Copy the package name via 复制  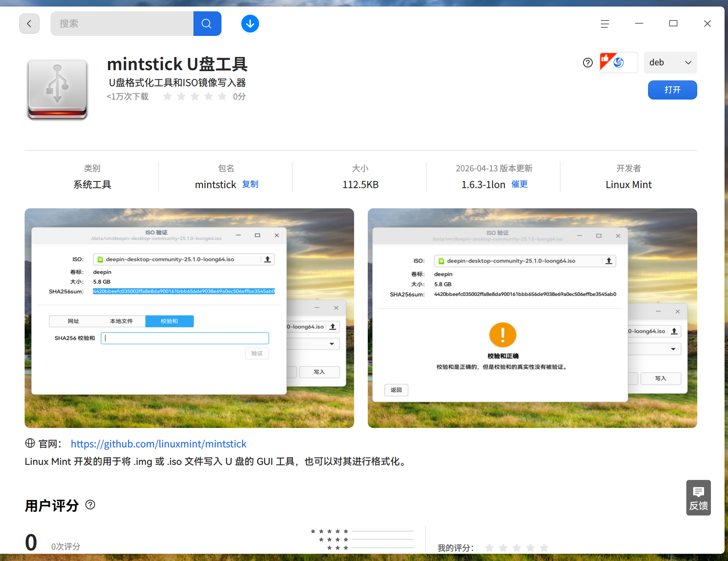coord(250,184)
